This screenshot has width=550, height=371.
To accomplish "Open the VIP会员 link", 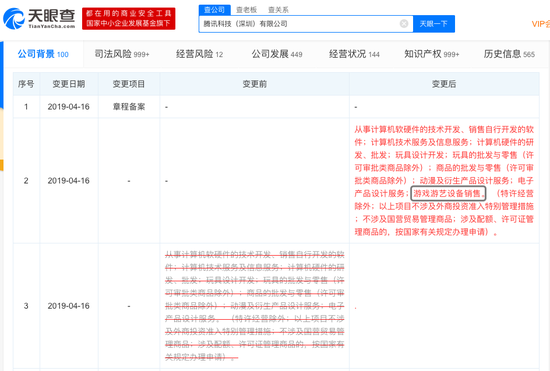I will pyautogui.click(x=541, y=23).
